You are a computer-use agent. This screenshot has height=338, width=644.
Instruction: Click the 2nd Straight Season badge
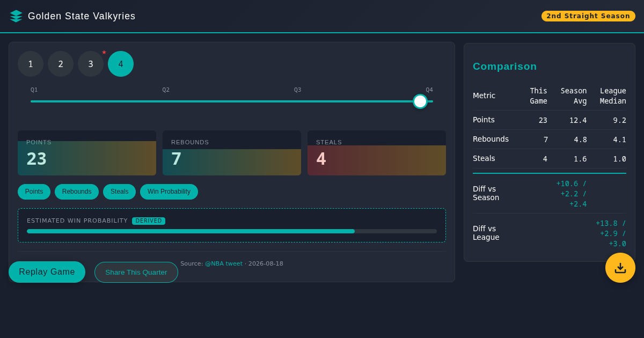tap(588, 16)
